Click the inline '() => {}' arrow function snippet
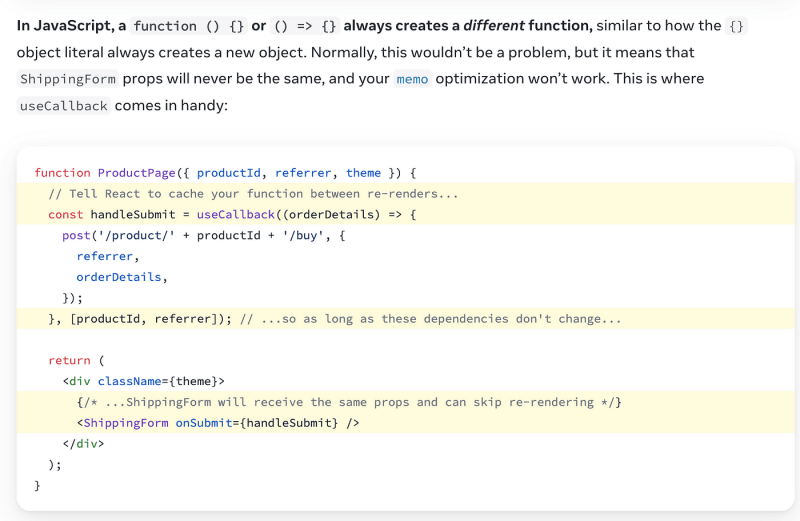The image size is (800, 521). [x=305, y=26]
